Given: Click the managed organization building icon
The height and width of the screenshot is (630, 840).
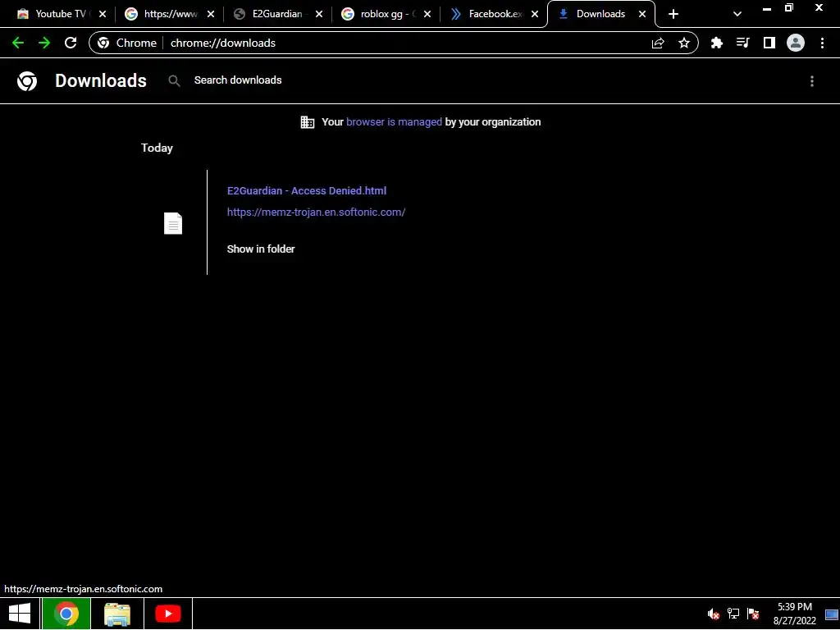Looking at the screenshot, I should (308, 122).
